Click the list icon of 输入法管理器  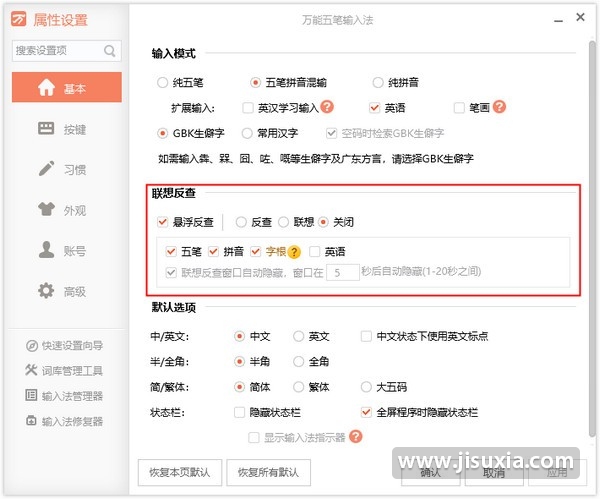(31, 395)
